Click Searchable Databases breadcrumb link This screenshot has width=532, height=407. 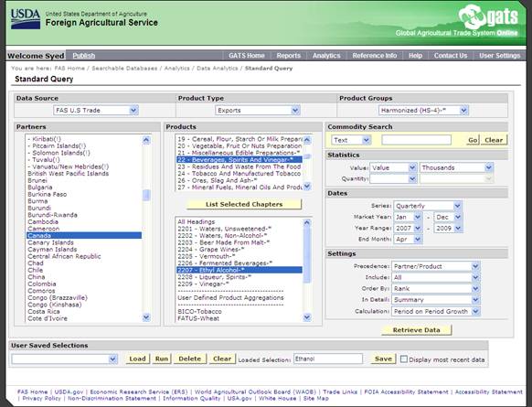point(124,69)
